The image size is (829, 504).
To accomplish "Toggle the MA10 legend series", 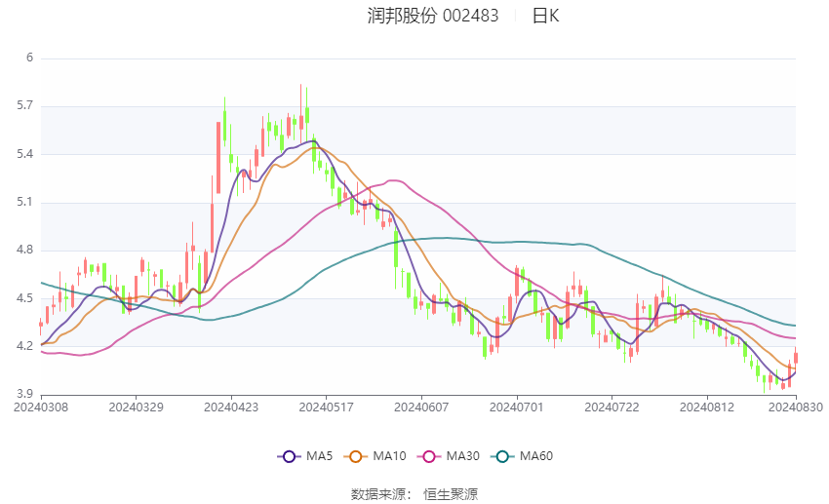I will pos(375,456).
